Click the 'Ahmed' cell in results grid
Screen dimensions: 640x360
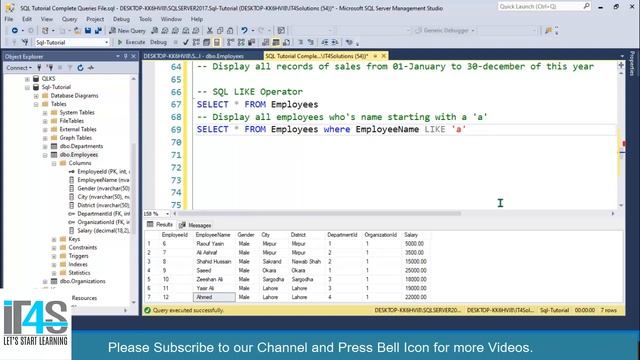coord(214,297)
